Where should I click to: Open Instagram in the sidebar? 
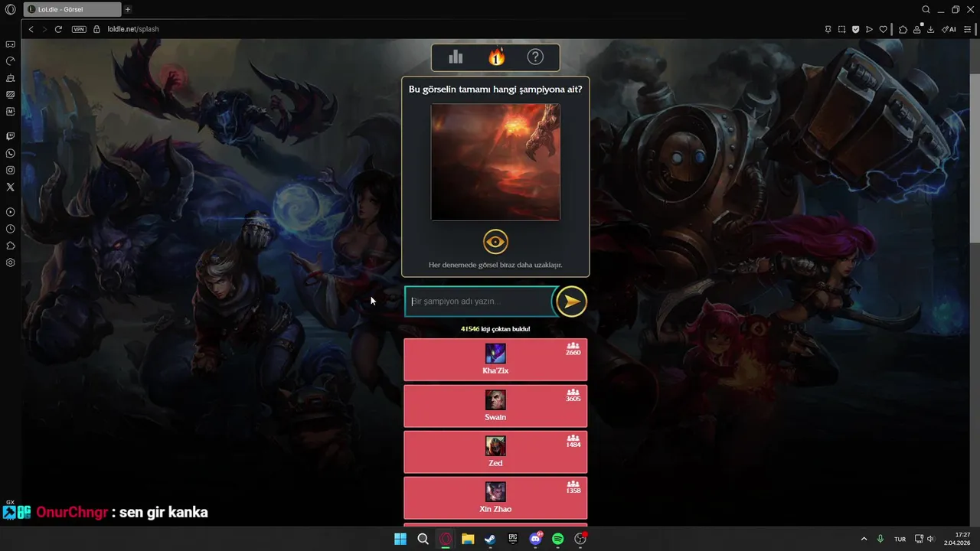[11, 171]
